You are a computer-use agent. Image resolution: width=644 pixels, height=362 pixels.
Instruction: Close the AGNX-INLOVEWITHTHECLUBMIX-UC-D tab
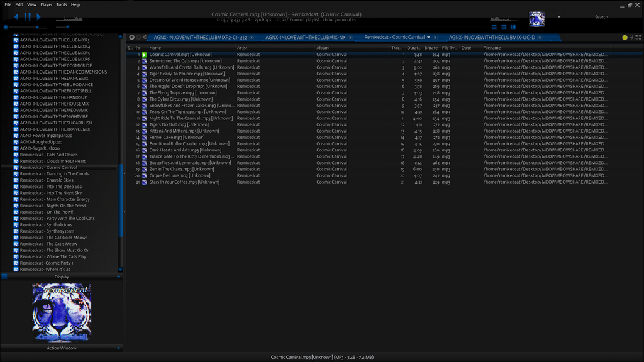tap(540, 38)
